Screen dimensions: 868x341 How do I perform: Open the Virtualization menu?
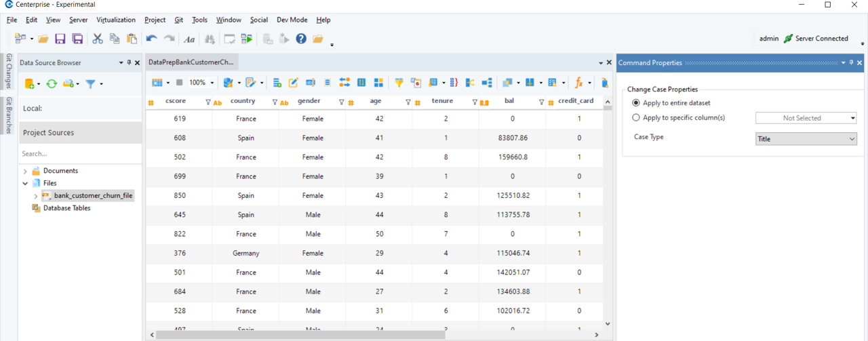click(x=116, y=20)
